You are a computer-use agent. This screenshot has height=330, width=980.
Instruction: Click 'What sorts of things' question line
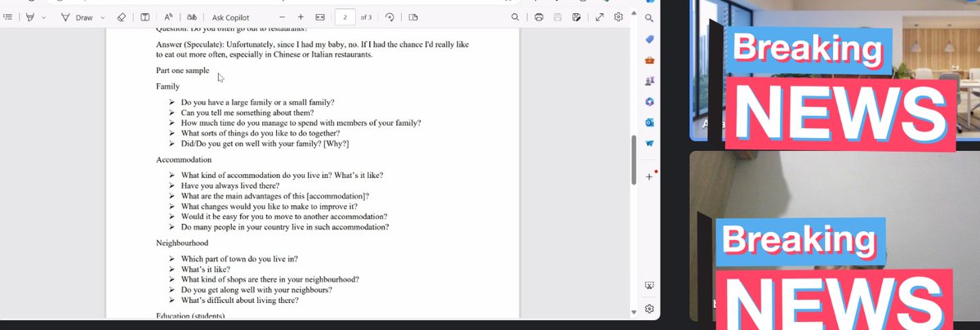(x=261, y=132)
